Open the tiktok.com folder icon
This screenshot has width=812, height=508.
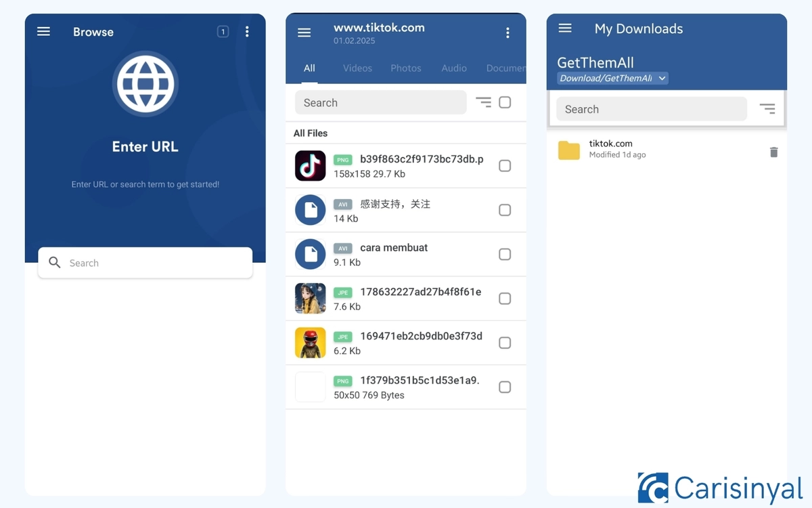coord(569,150)
